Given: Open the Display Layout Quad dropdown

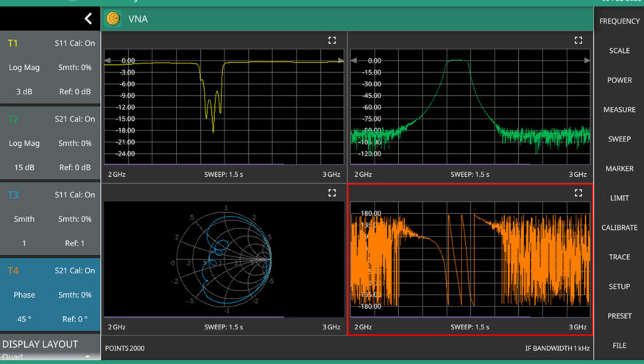Looking at the screenshot, I should tap(50, 355).
